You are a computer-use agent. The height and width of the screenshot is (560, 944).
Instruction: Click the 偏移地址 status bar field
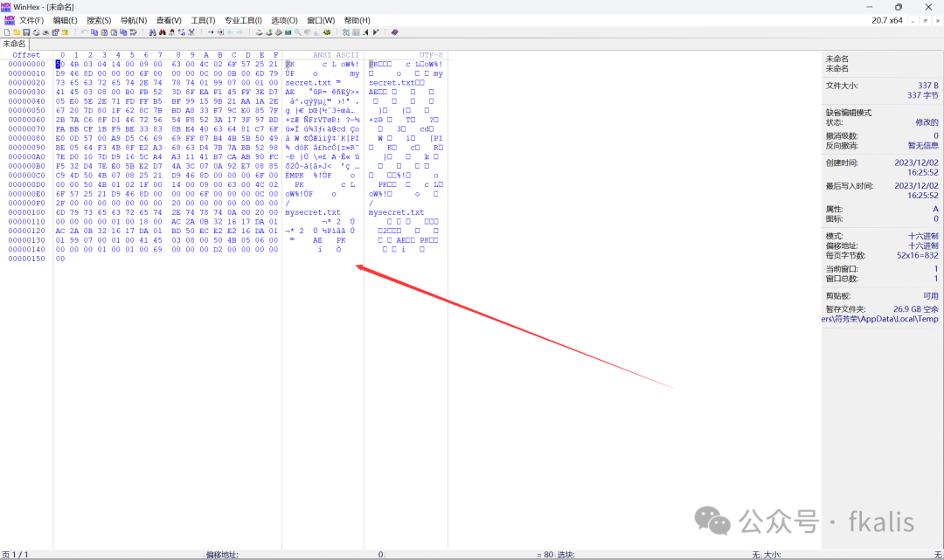222,555
